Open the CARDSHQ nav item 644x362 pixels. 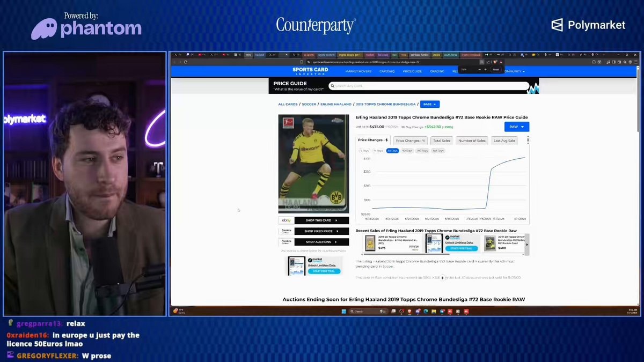387,71
